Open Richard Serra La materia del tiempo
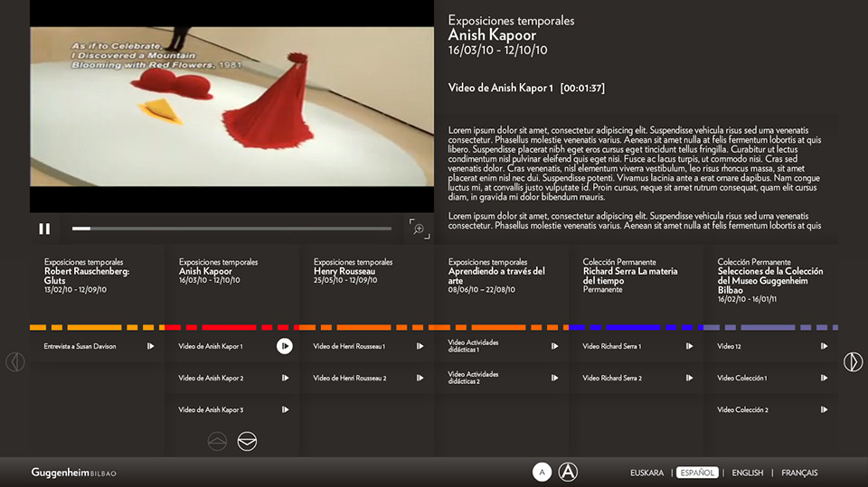868x487 pixels. (x=630, y=276)
